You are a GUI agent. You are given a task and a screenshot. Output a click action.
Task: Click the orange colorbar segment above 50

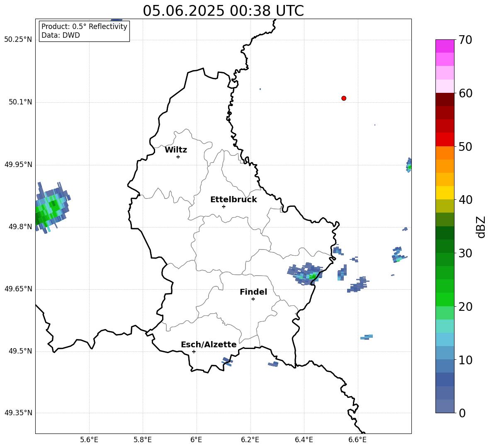(445, 153)
